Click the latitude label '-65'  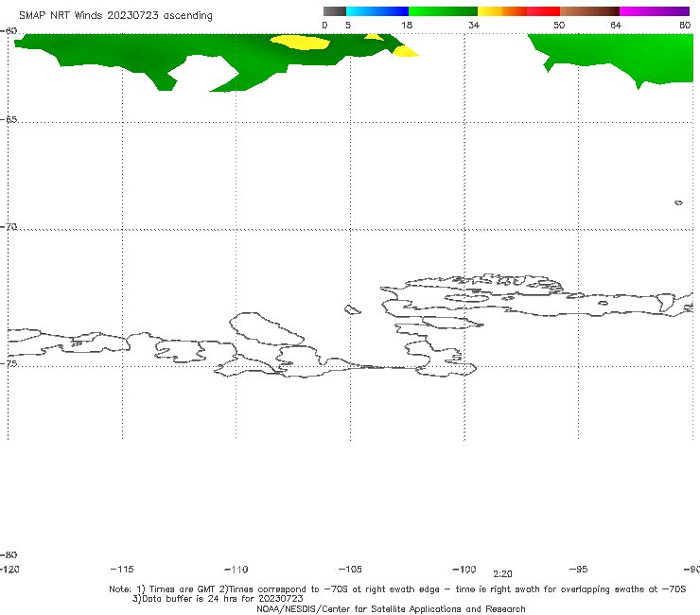[x=9, y=120]
